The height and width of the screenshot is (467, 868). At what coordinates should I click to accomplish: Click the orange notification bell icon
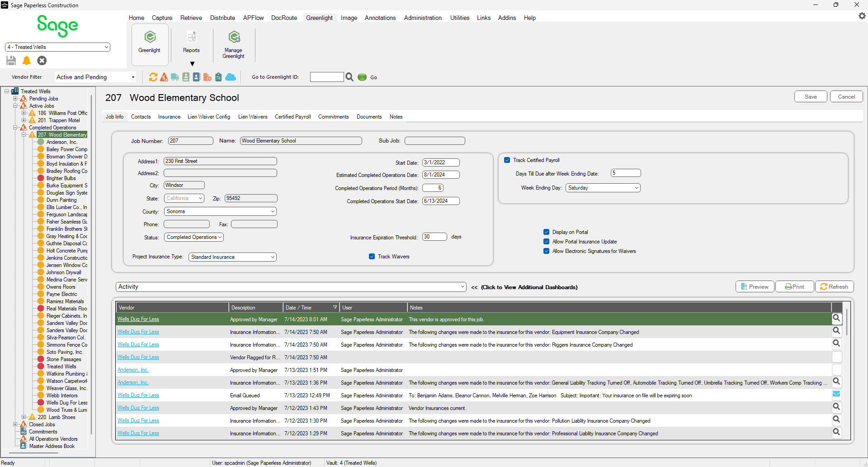(27, 60)
